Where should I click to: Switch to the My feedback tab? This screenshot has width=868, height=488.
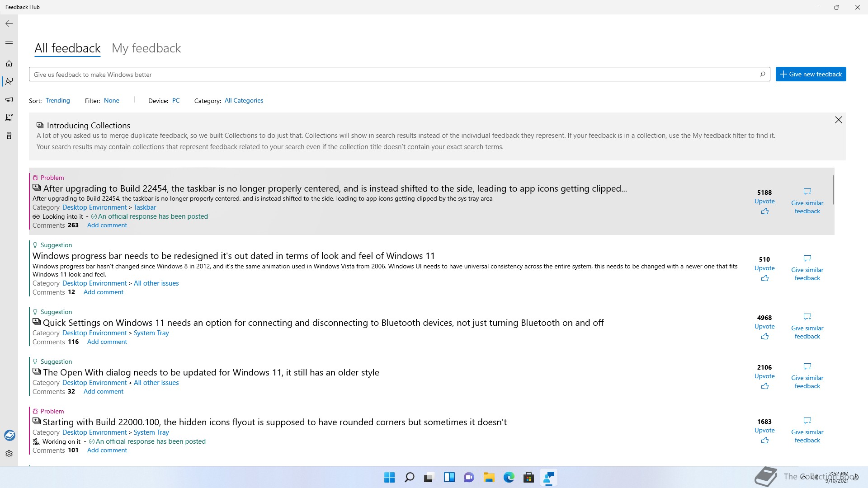[146, 48]
